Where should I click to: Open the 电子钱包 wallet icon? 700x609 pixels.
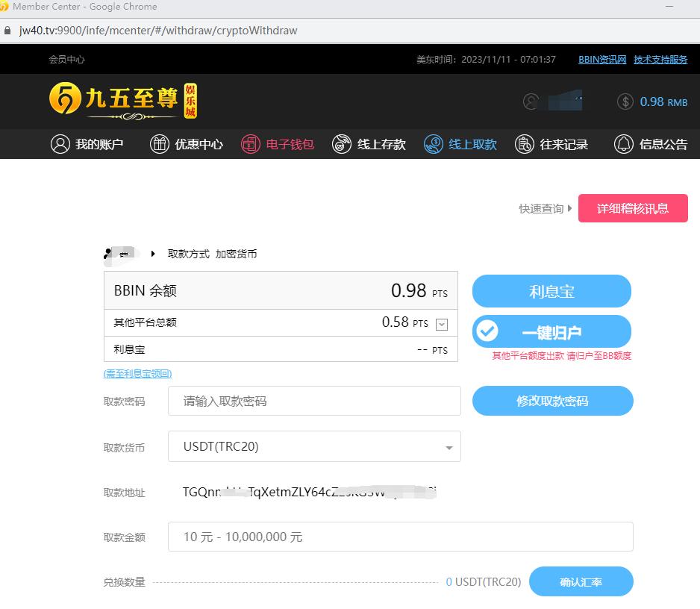[x=251, y=144]
